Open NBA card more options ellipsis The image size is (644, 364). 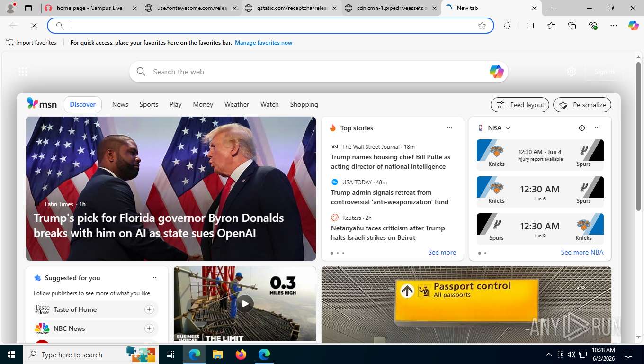pyautogui.click(x=597, y=128)
